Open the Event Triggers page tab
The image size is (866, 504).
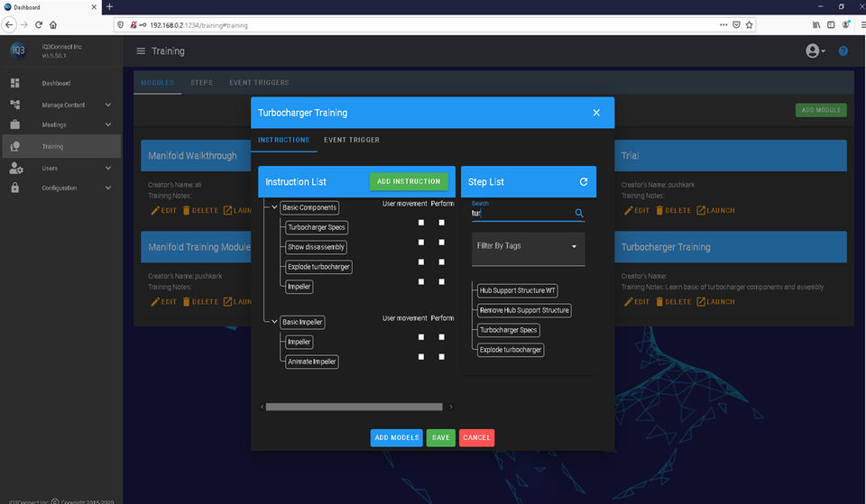(259, 83)
